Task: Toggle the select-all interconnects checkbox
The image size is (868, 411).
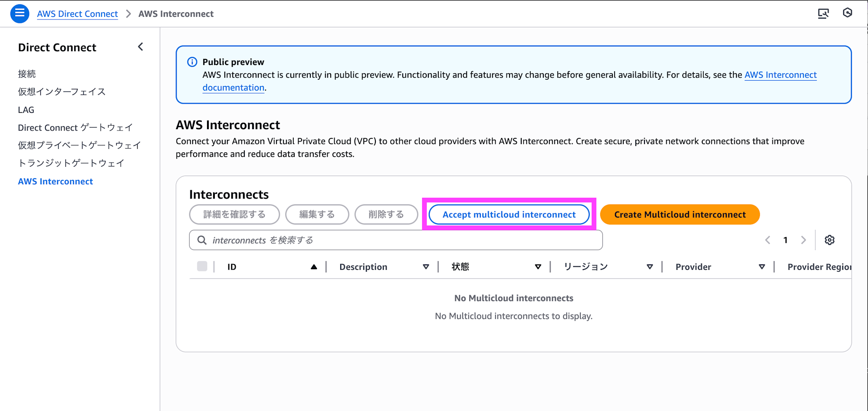Action: (x=202, y=266)
